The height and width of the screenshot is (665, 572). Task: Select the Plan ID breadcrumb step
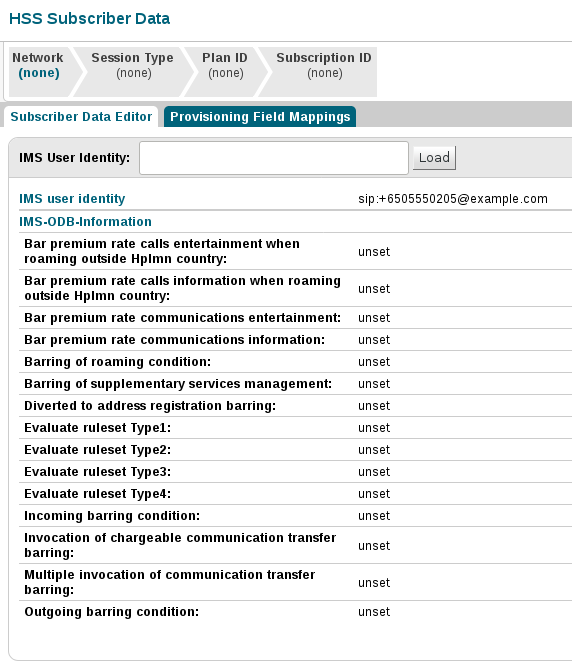click(x=225, y=72)
